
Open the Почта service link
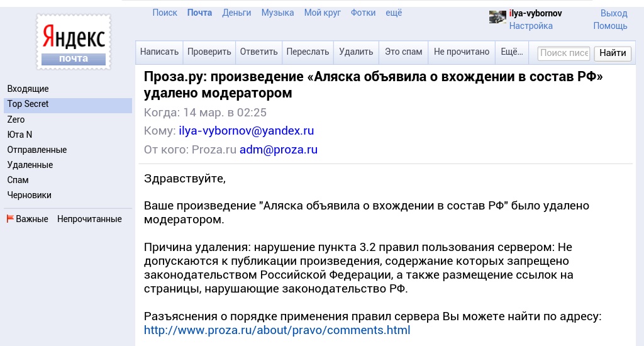coord(199,13)
